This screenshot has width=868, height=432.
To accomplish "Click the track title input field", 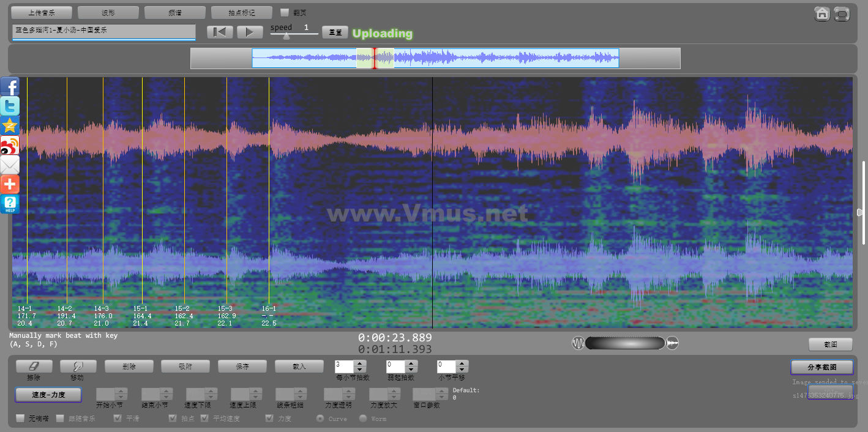I will (x=103, y=31).
